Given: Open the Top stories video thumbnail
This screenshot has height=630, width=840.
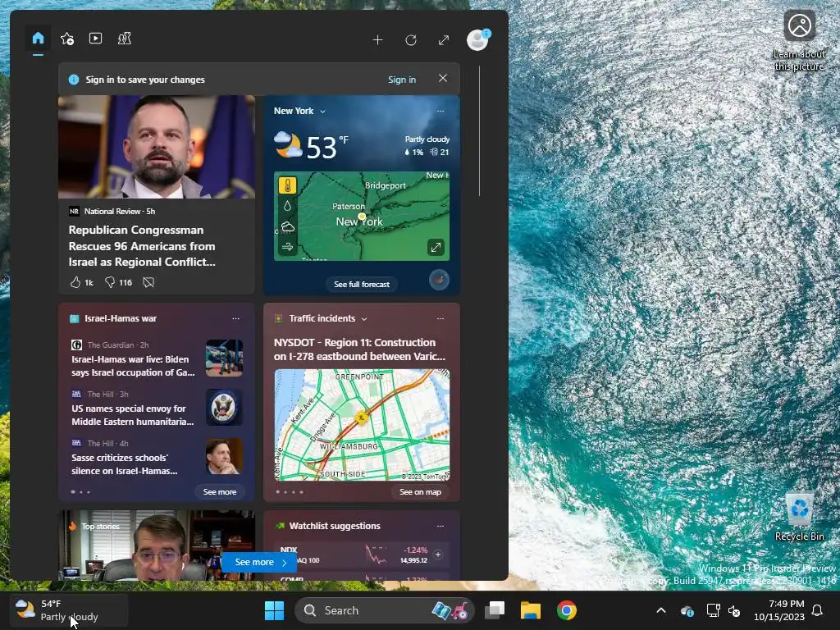Looking at the screenshot, I should pyautogui.click(x=157, y=546).
